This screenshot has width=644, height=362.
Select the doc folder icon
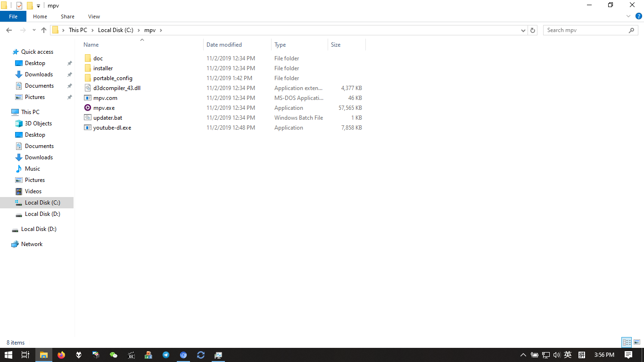pos(88,58)
